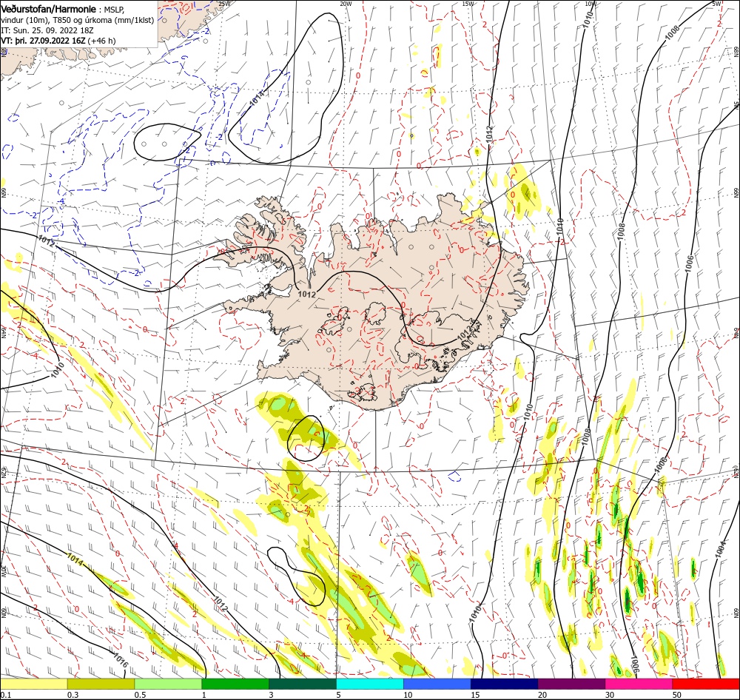Click the title text 'Veðurstofan/Harmonie'
740x700 pixels.
point(49,9)
